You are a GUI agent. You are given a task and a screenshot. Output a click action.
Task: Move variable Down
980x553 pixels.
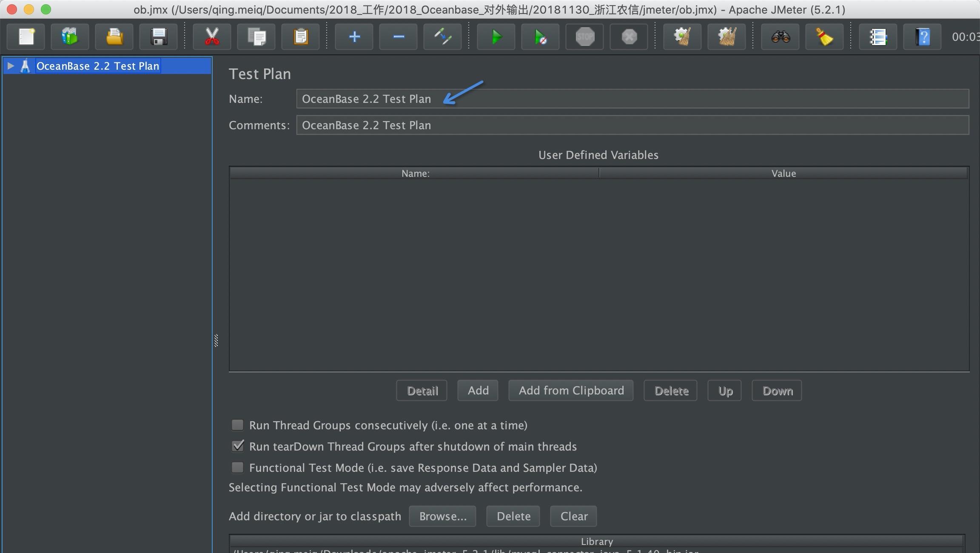click(778, 391)
